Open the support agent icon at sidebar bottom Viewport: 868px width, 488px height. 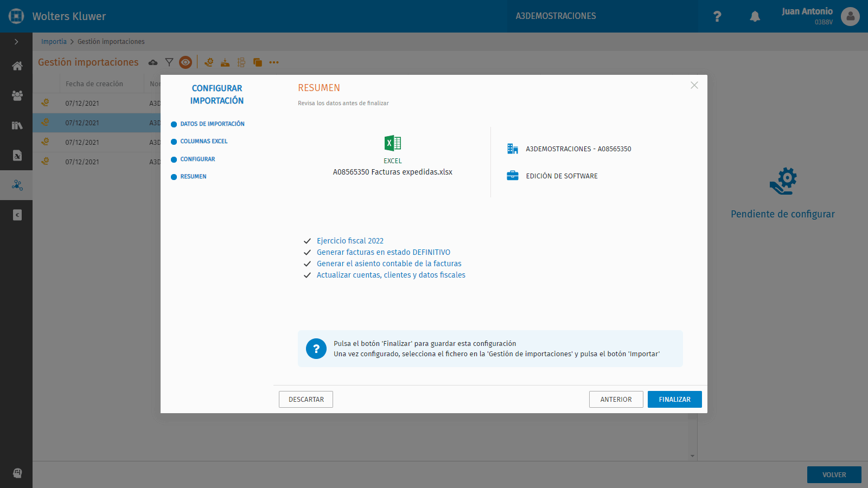17,473
